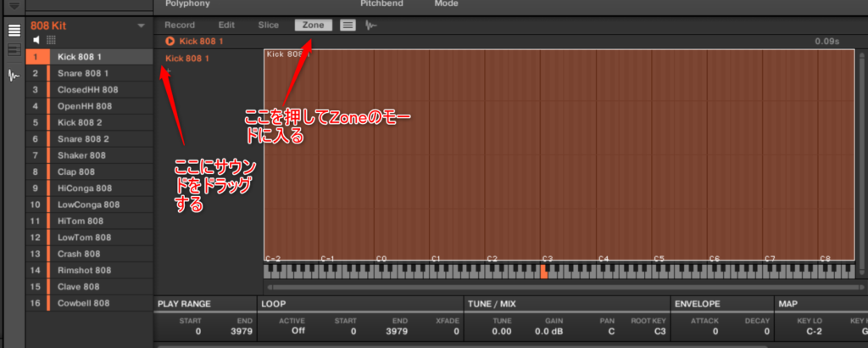Toggle Loop Active from Off
This screenshot has width=868, height=348.
point(298,331)
